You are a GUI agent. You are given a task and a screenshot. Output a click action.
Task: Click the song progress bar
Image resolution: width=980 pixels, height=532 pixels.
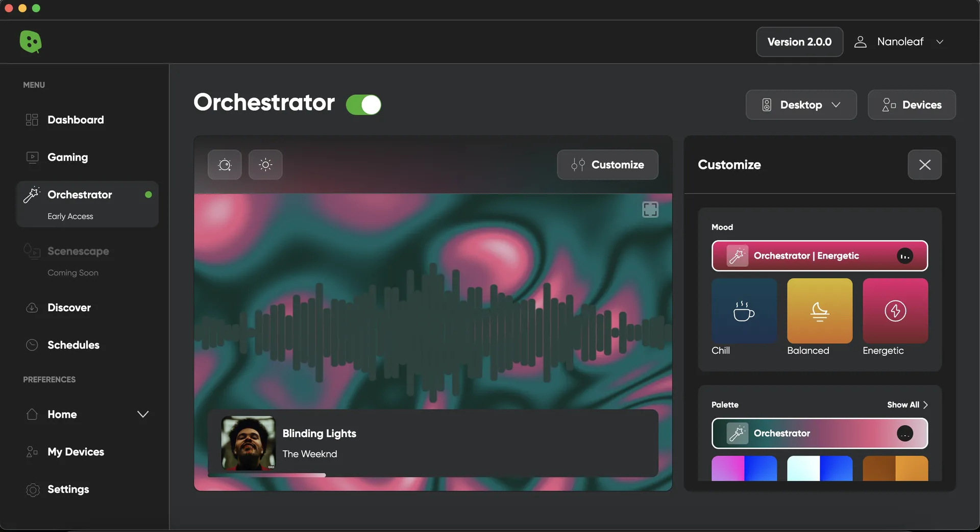click(x=433, y=475)
